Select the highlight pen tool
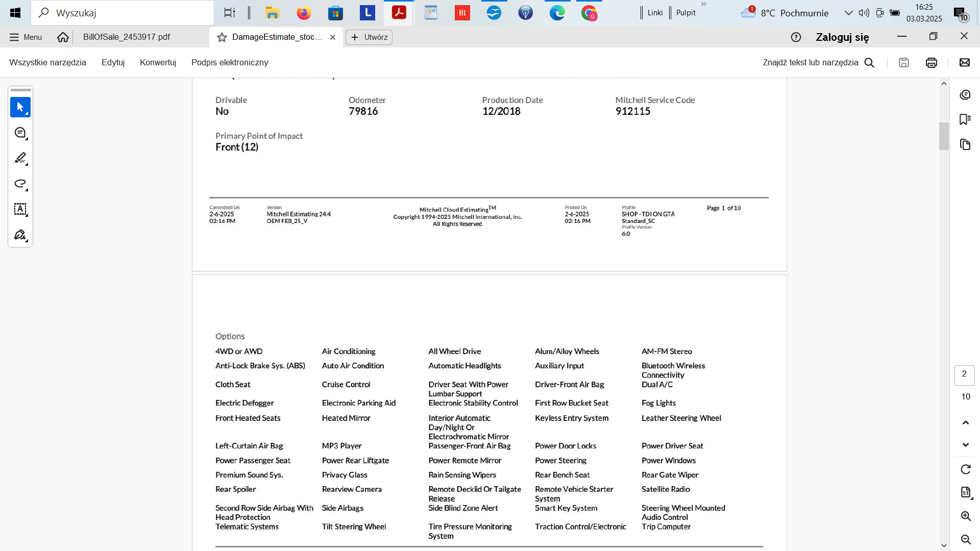980x551 pixels. point(20,158)
